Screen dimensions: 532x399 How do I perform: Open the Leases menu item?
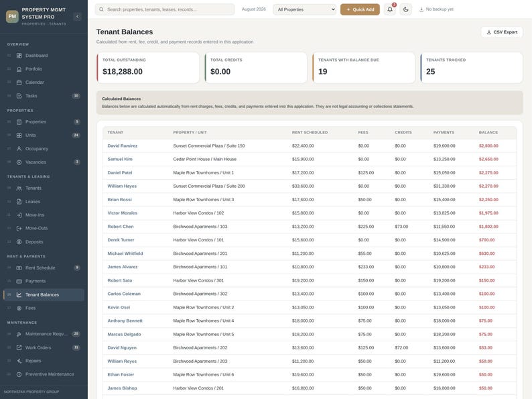44,202
